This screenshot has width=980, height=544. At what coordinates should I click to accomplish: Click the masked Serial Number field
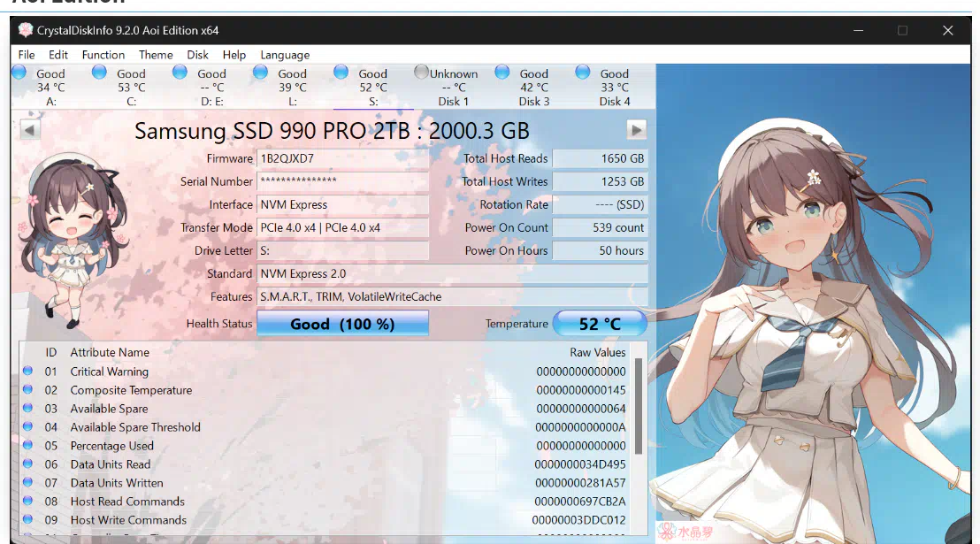click(x=342, y=181)
